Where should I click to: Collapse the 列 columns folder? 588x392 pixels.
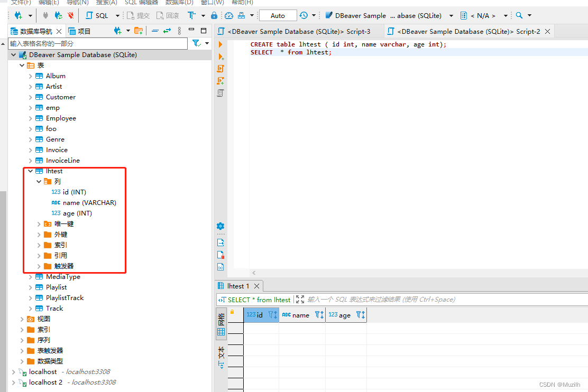(39, 181)
